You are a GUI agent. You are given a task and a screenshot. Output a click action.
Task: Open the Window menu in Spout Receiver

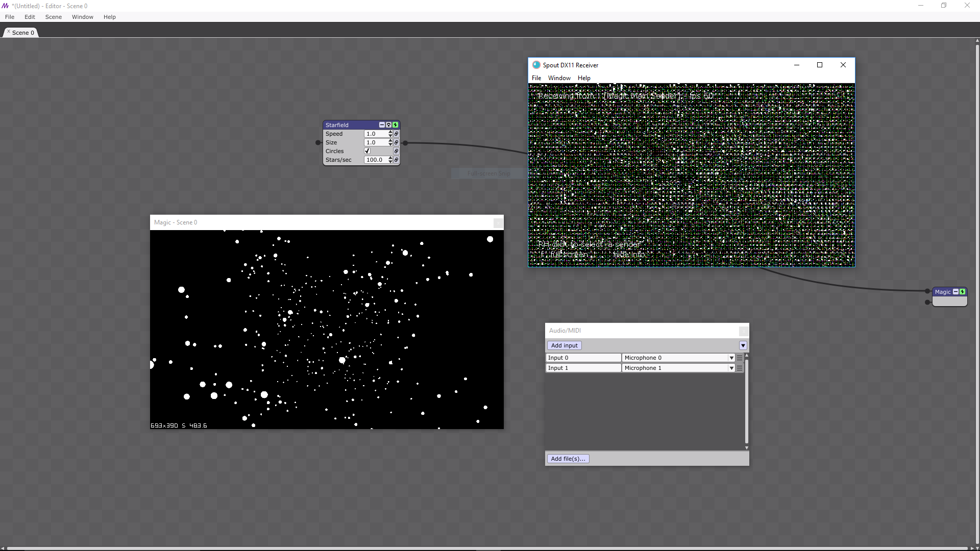[559, 78]
